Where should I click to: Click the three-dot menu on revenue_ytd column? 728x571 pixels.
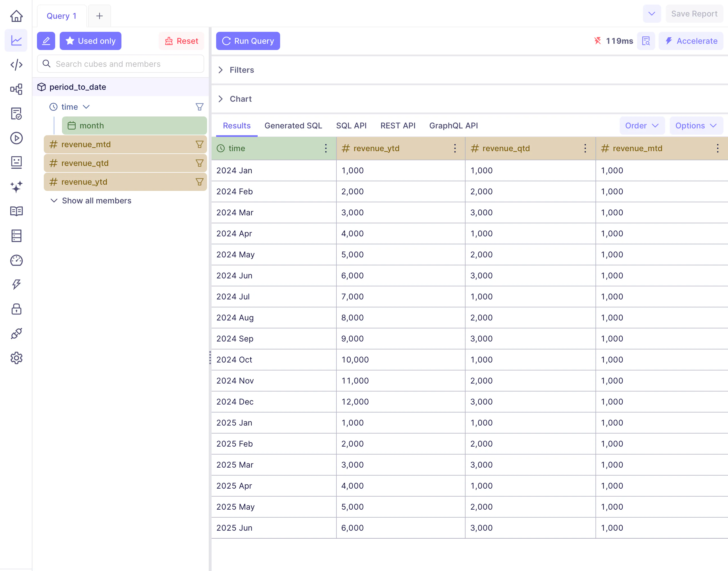point(455,149)
